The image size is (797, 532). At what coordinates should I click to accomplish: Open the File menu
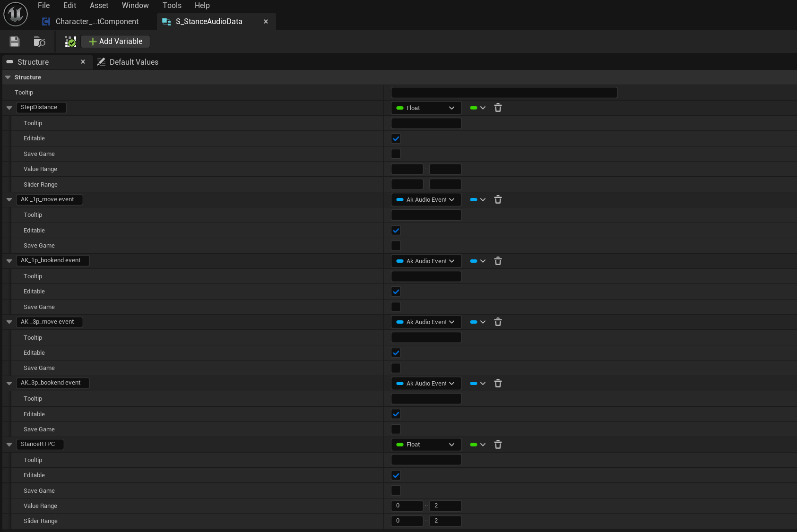click(43, 5)
